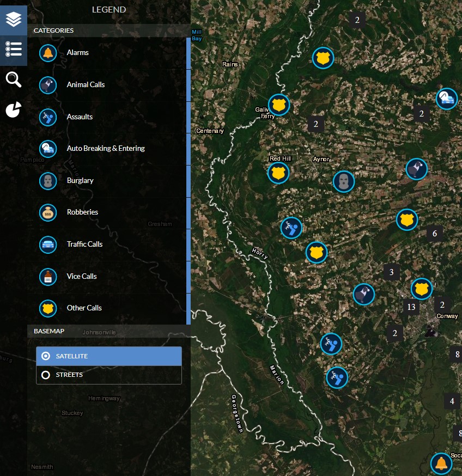Click the badge marker left of cluster 6
The width and height of the screenshot is (462, 476).
point(407,219)
